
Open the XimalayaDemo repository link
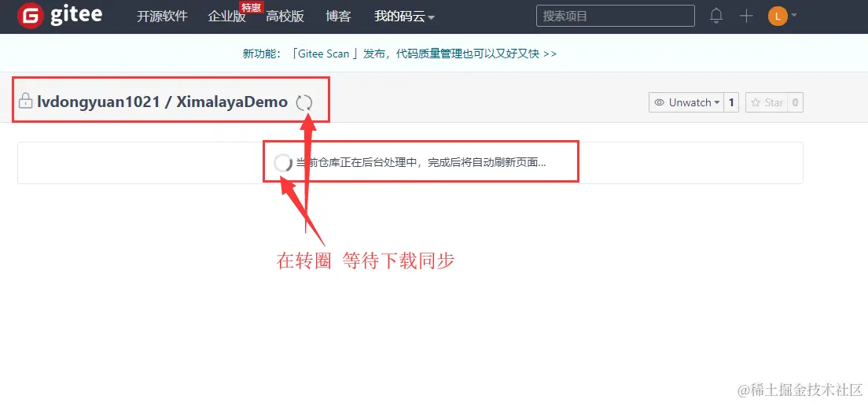tap(232, 102)
